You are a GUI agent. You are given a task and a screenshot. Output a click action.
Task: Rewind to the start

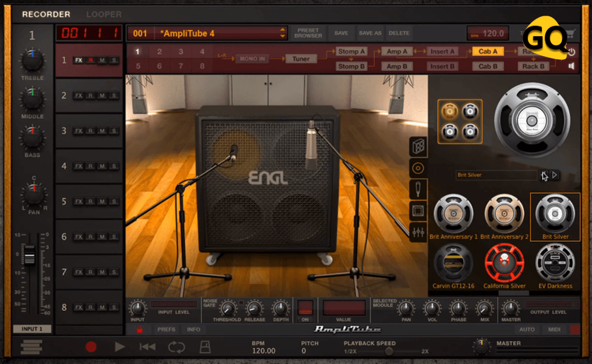pyautogui.click(x=147, y=346)
